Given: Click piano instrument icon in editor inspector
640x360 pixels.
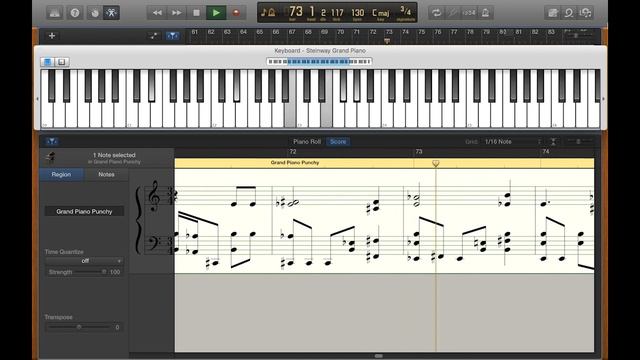Looking at the screenshot, I should click(51, 158).
